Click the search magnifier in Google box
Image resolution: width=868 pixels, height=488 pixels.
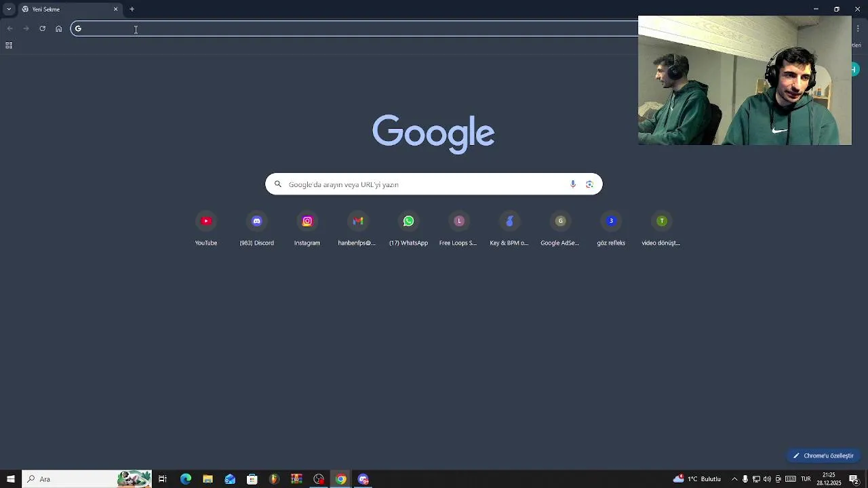click(277, 184)
